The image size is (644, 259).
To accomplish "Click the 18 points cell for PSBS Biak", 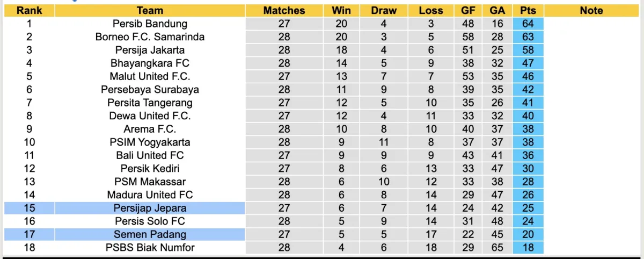I will (x=528, y=248).
